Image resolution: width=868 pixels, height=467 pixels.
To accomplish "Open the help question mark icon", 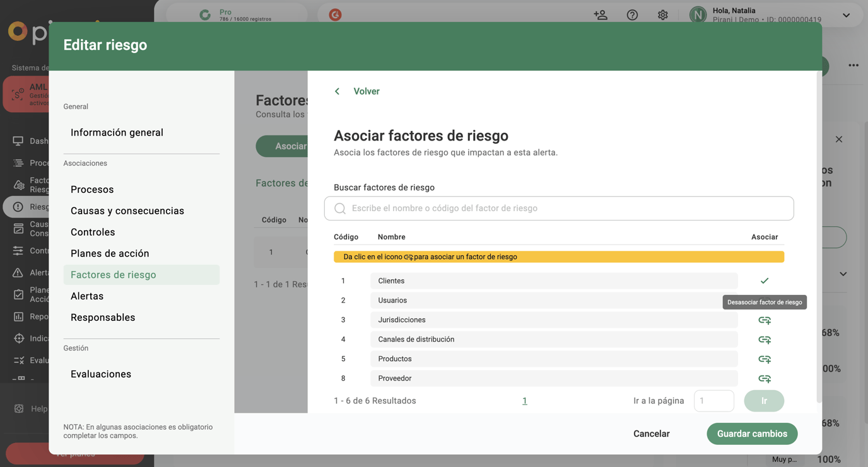I will pyautogui.click(x=632, y=14).
